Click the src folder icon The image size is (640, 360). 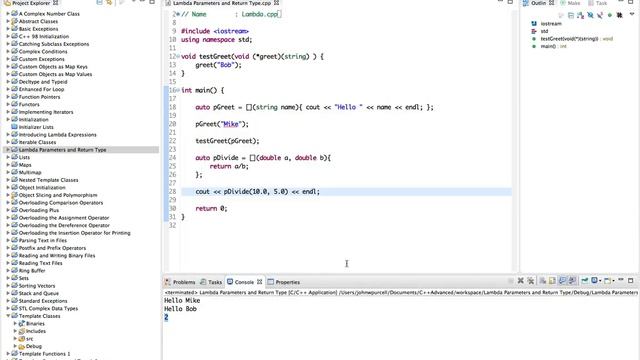tap(22, 338)
